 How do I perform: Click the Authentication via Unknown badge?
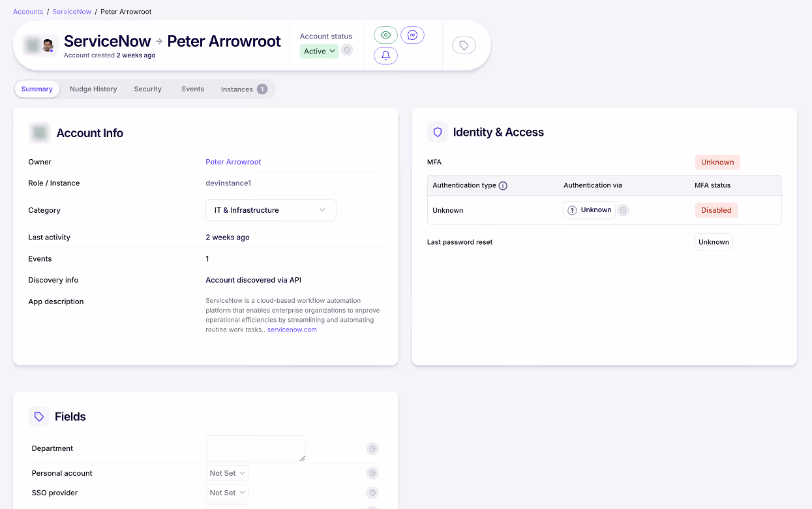[589, 210]
